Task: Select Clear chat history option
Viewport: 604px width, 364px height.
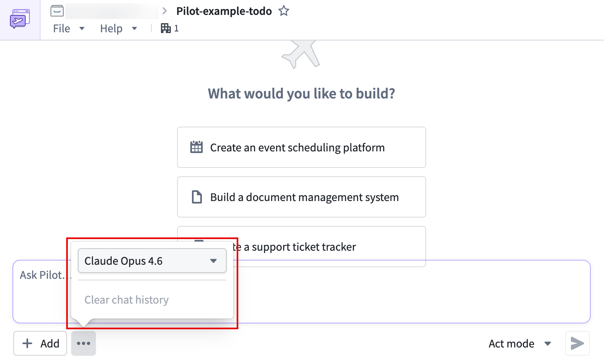Action: [x=127, y=300]
